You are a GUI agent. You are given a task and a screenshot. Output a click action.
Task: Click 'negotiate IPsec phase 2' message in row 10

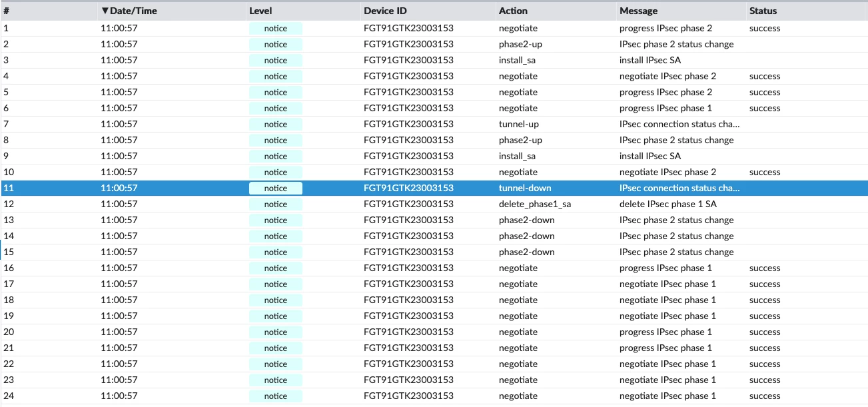pos(667,172)
